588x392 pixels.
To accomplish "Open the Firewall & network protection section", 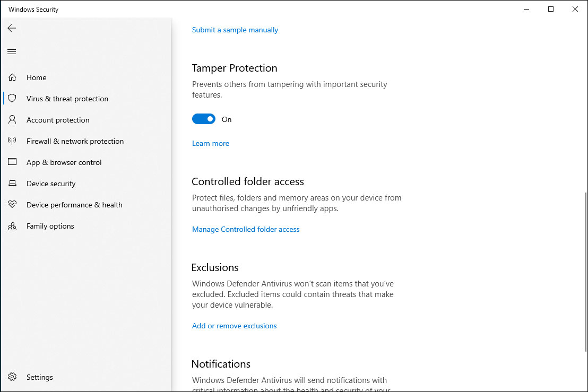I will tap(75, 141).
